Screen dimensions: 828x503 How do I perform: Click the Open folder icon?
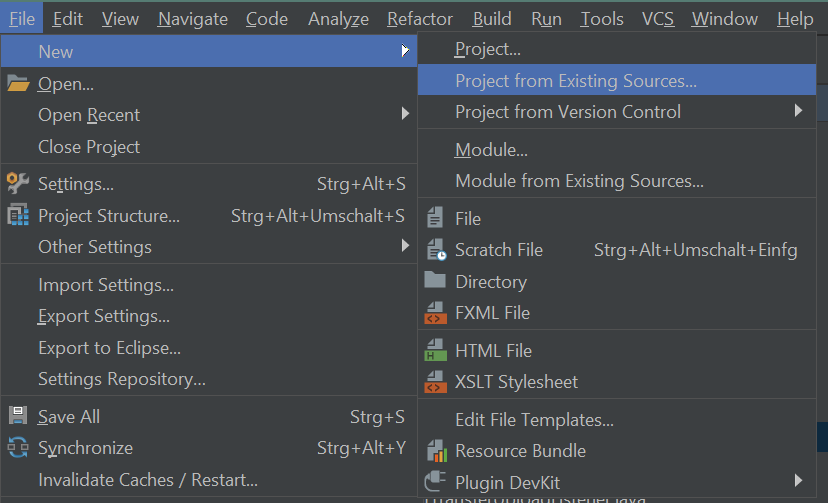pyautogui.click(x=18, y=84)
